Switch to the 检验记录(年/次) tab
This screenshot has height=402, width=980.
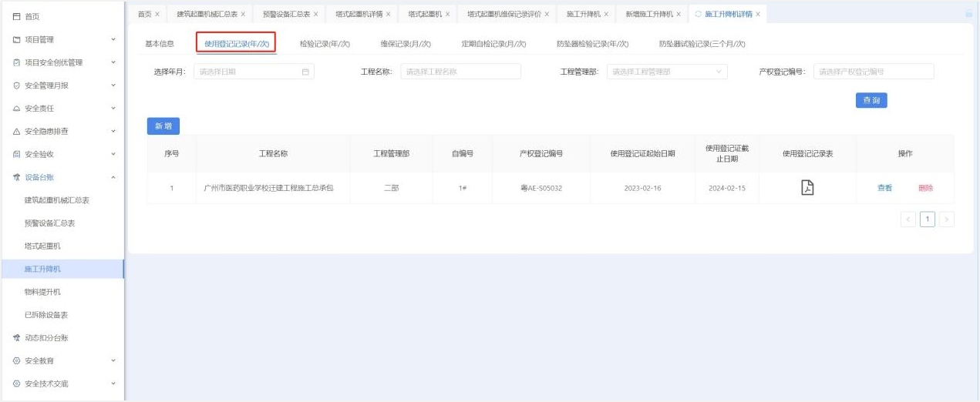click(x=325, y=44)
